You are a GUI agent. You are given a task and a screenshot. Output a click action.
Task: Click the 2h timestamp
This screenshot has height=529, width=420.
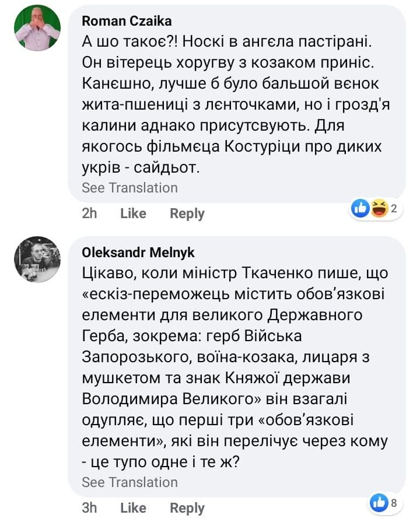point(89,213)
